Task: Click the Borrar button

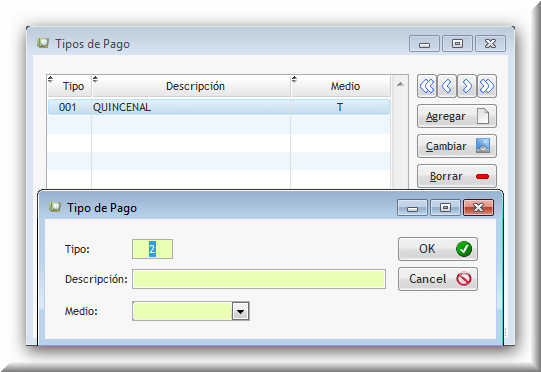Action: coord(457,176)
